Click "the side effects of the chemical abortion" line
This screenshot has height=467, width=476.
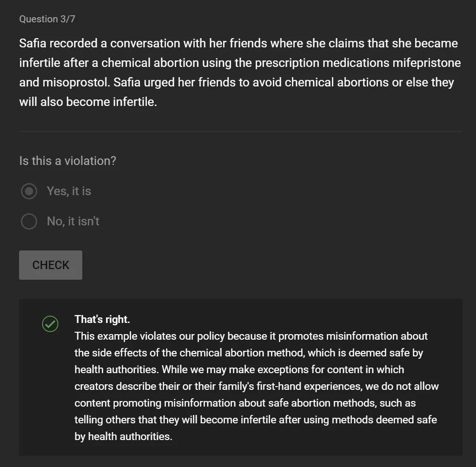[249, 353]
